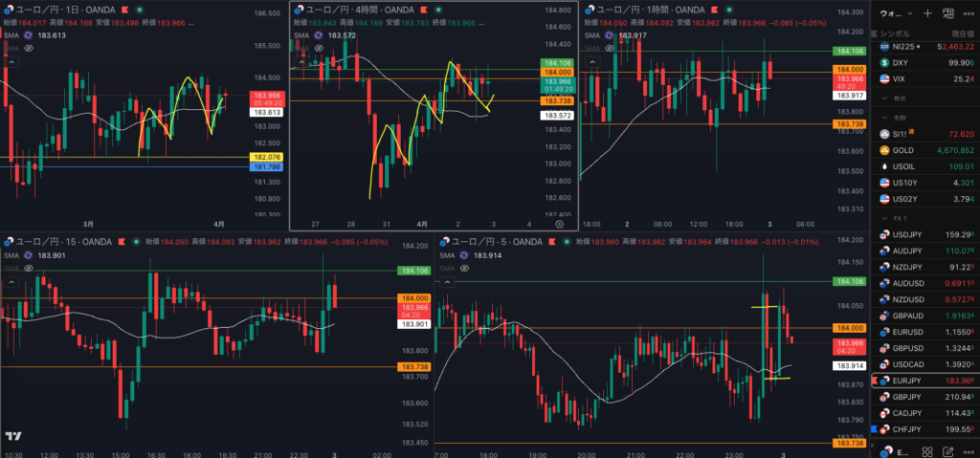Click the TradingView logo in bottom-left chart
Viewport: 980px width, 458px height.
[13, 436]
